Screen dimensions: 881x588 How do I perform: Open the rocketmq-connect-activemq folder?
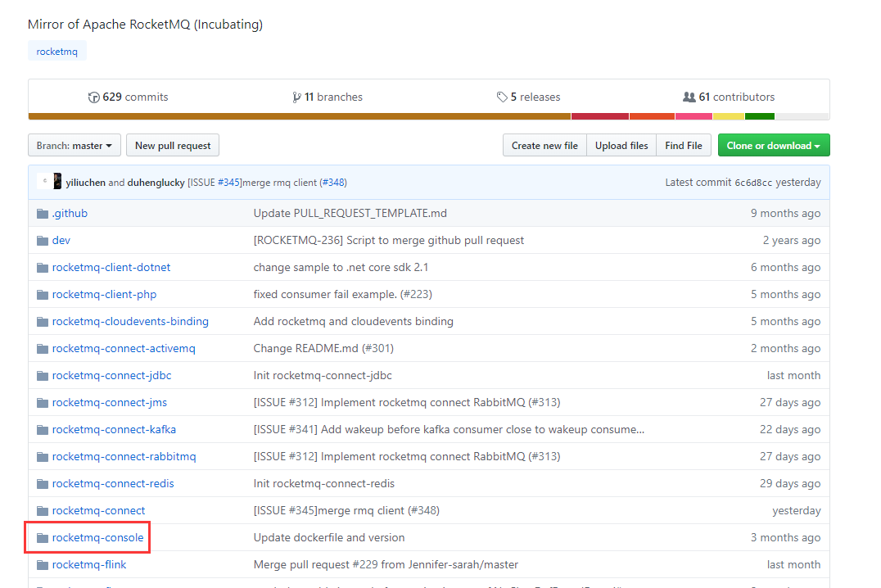coord(124,349)
